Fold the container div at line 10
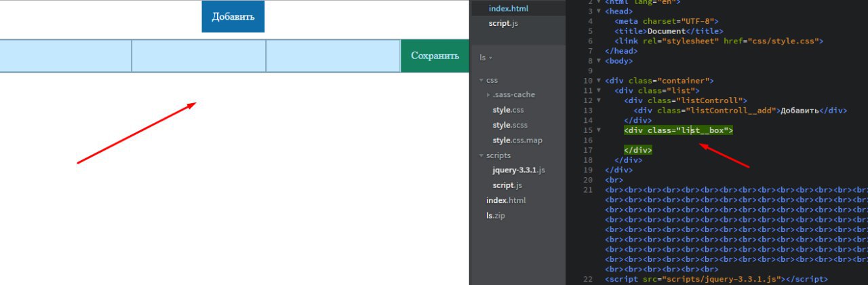Screen dimensions: 868x285 click(599, 81)
